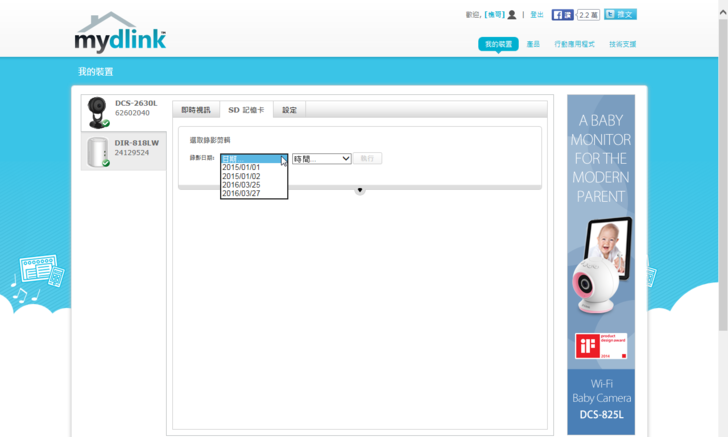Switch to the SD 記憶卡 tab
The height and width of the screenshot is (437, 728).
click(x=246, y=110)
